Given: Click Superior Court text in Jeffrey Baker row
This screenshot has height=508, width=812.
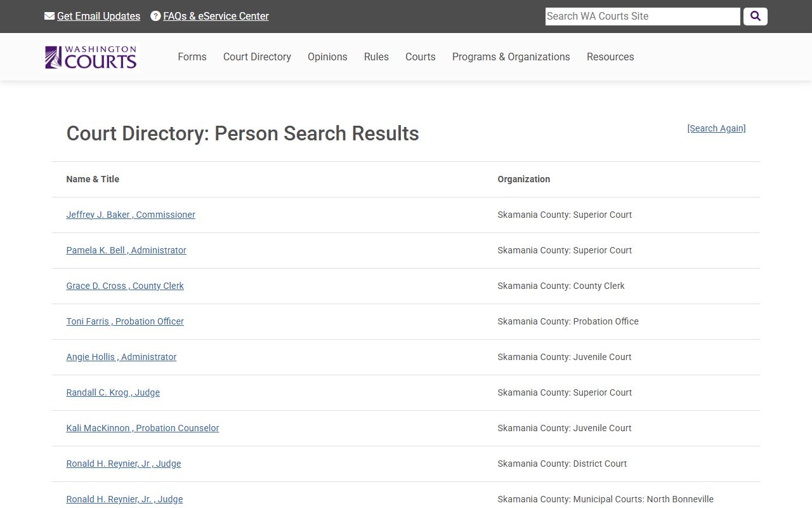Looking at the screenshot, I should coord(602,215).
